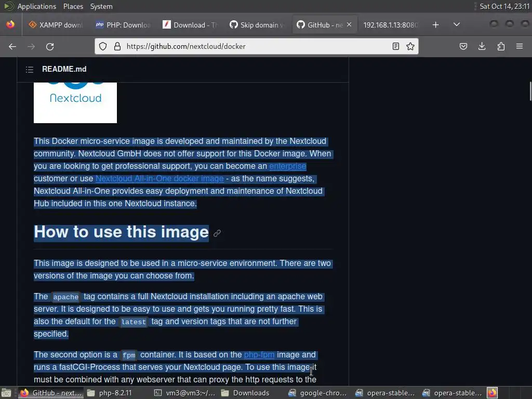Open the Firefox hamburger menu
The image size is (532, 399).
point(520,46)
